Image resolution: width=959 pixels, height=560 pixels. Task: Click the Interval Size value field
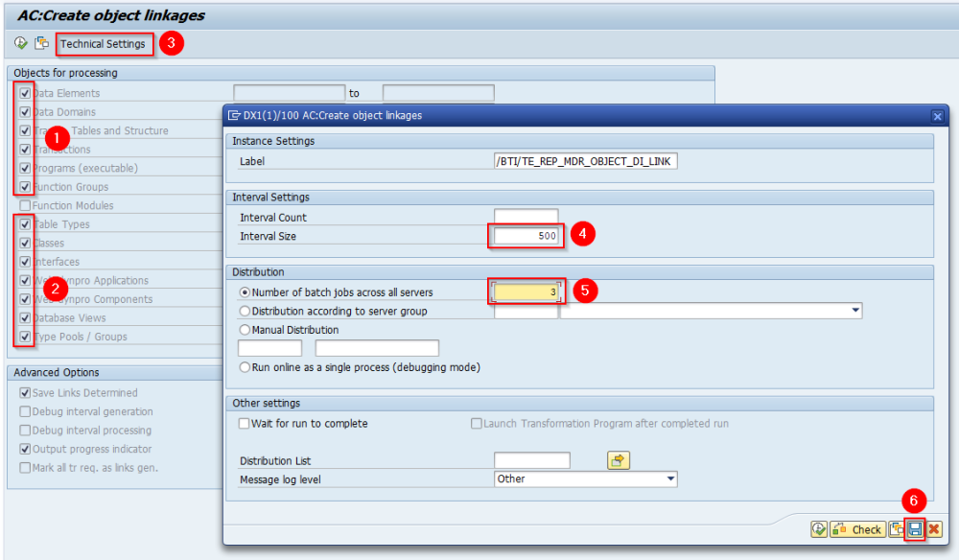[525, 234]
